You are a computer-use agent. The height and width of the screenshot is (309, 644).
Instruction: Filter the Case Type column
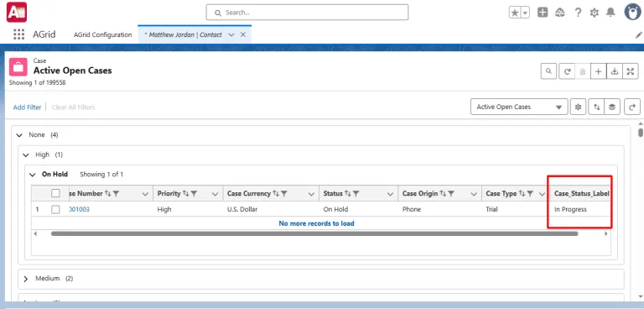click(530, 193)
